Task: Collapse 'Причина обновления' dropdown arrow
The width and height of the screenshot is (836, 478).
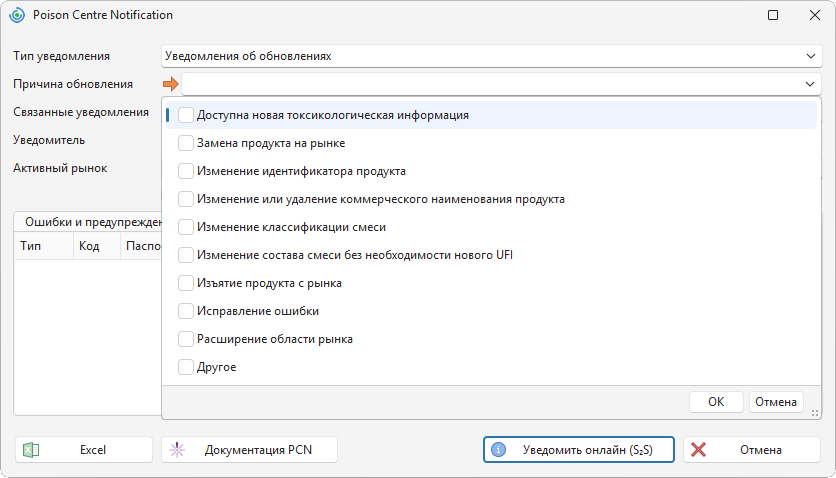Action: pos(809,84)
